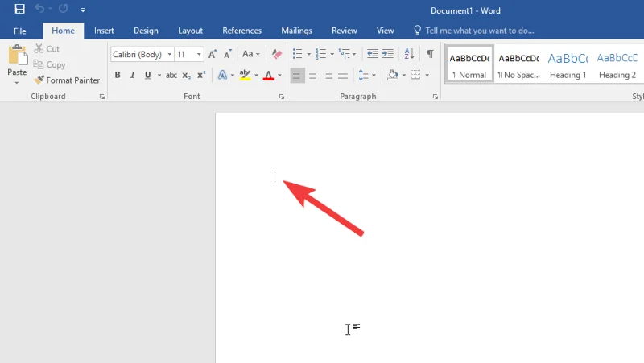The image size is (644, 363).
Task: Click the Save icon in title bar
Action: [x=19, y=9]
